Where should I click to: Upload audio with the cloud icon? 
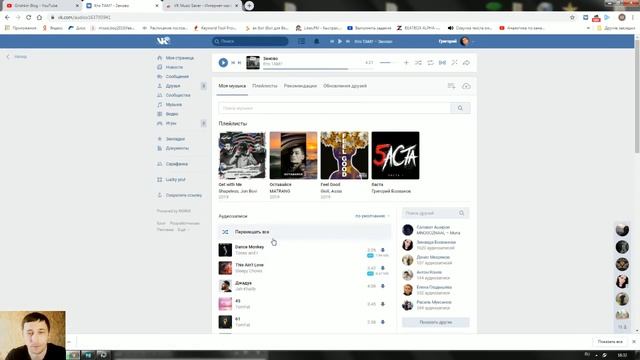point(466,86)
